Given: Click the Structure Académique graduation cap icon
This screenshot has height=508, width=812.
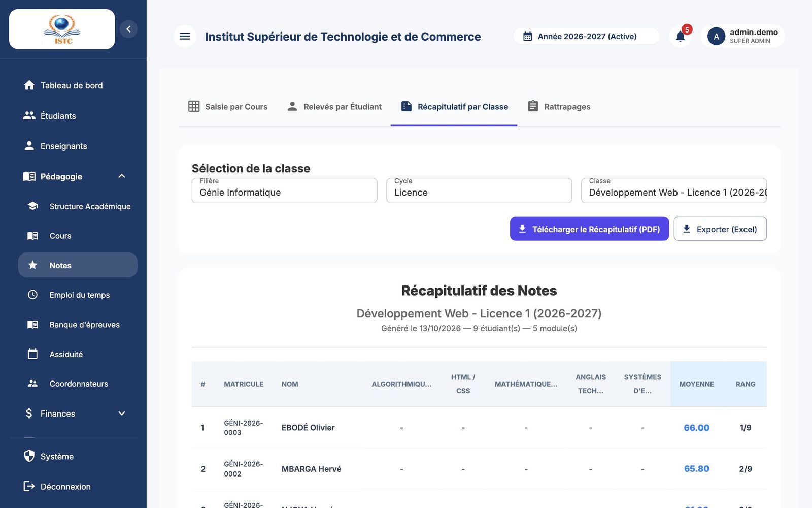Looking at the screenshot, I should coord(33,206).
